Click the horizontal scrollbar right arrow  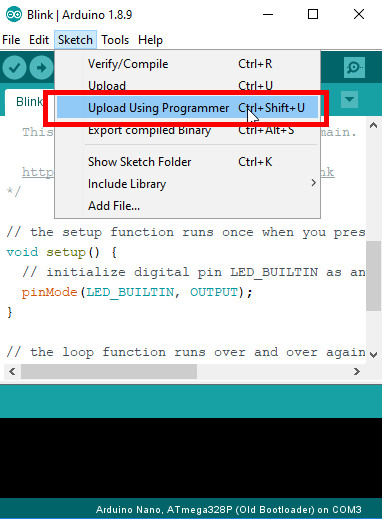click(357, 371)
